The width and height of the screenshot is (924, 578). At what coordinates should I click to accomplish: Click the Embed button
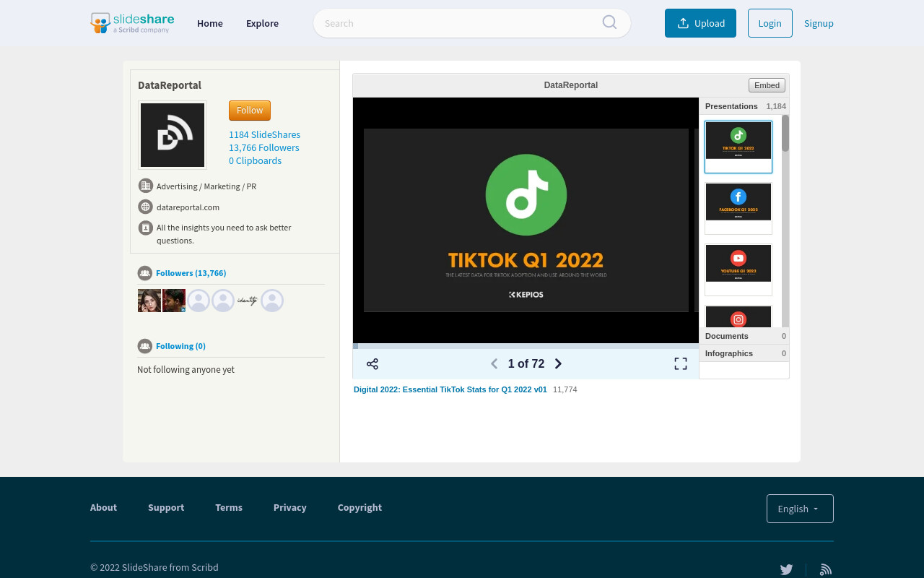(767, 85)
